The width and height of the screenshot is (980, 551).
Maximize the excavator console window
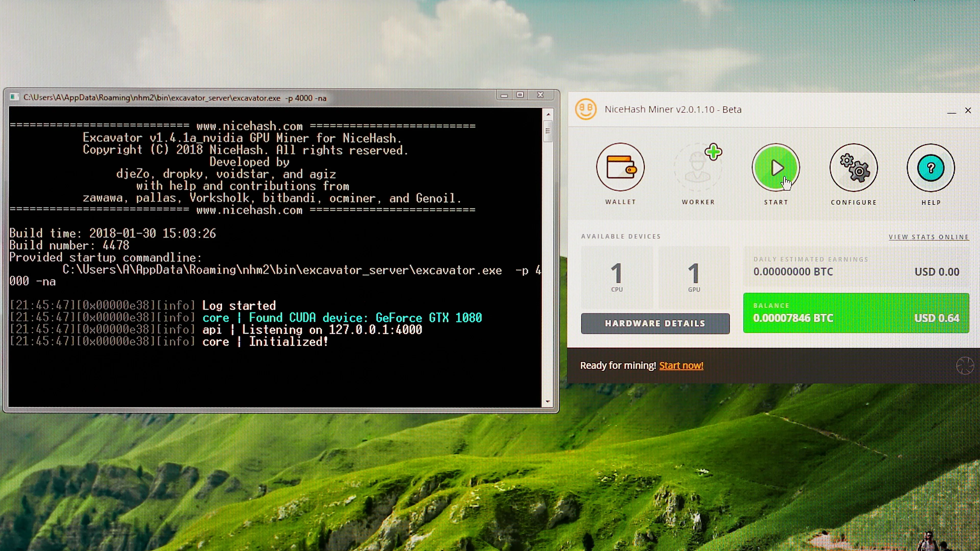coord(520,95)
